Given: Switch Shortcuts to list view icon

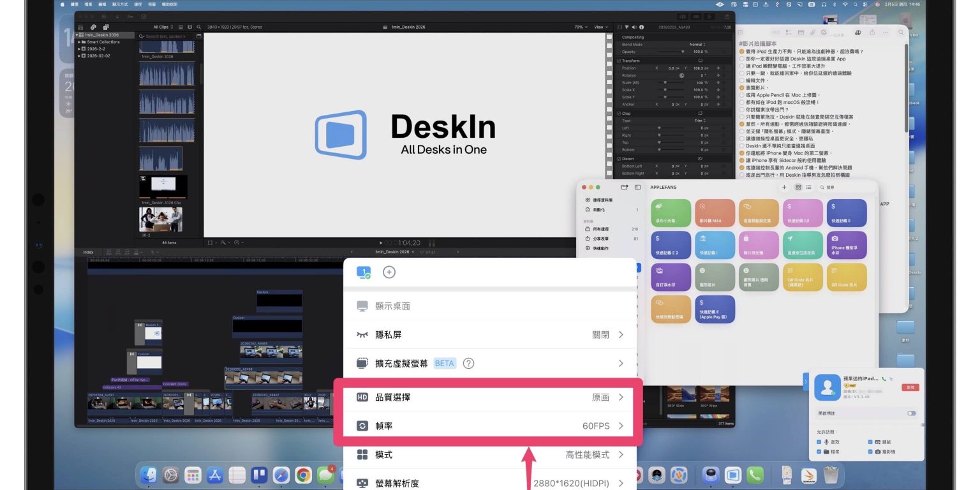Looking at the screenshot, I should 808,188.
